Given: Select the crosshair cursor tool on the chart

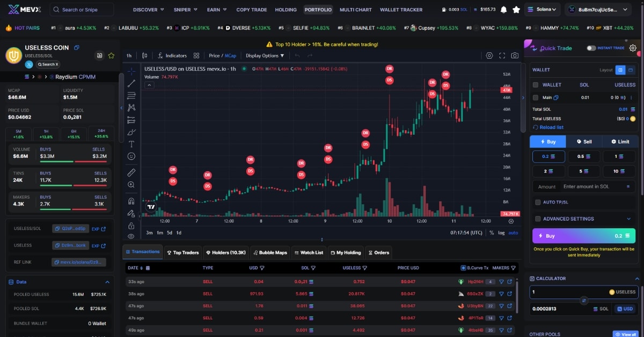Looking at the screenshot, I should pyautogui.click(x=131, y=70).
